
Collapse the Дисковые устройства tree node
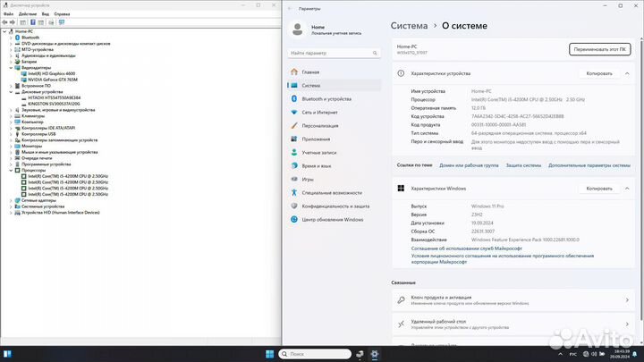click(x=11, y=92)
